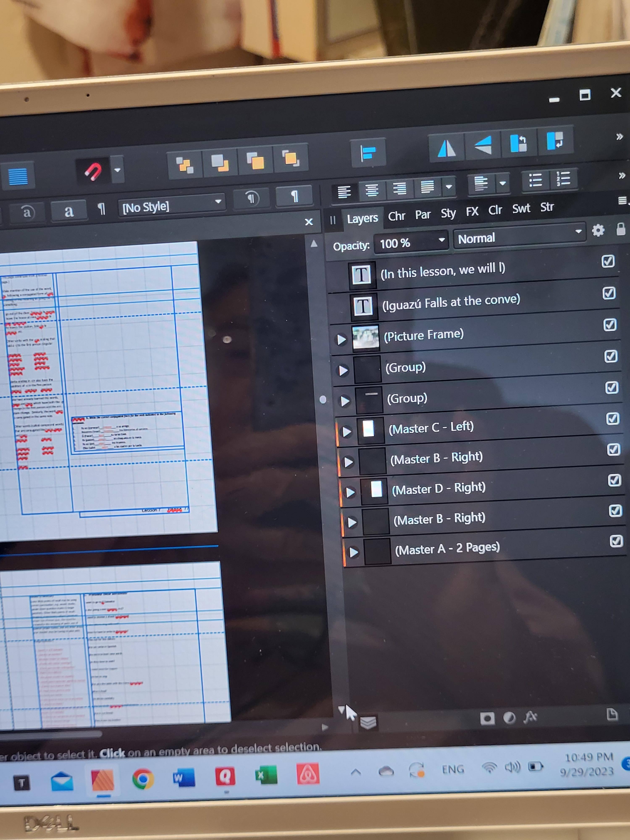
Task: Open Google Chrome from the taskbar
Action: pyautogui.click(x=143, y=779)
